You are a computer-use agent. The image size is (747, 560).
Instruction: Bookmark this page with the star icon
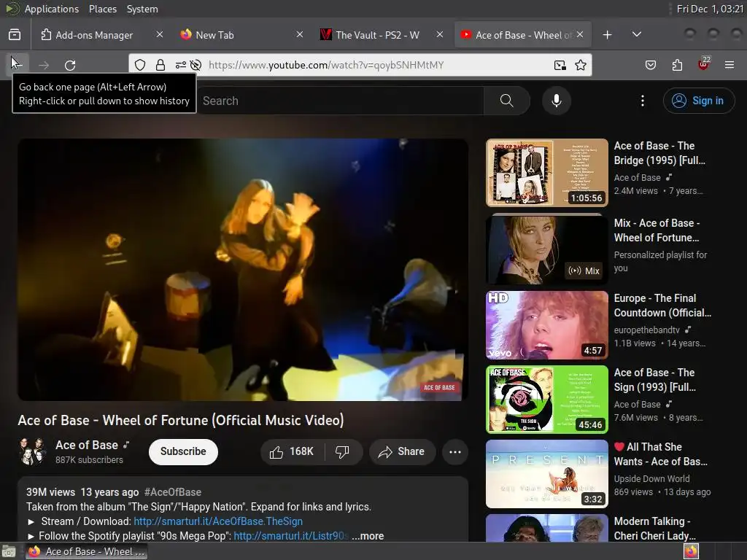[580, 65]
